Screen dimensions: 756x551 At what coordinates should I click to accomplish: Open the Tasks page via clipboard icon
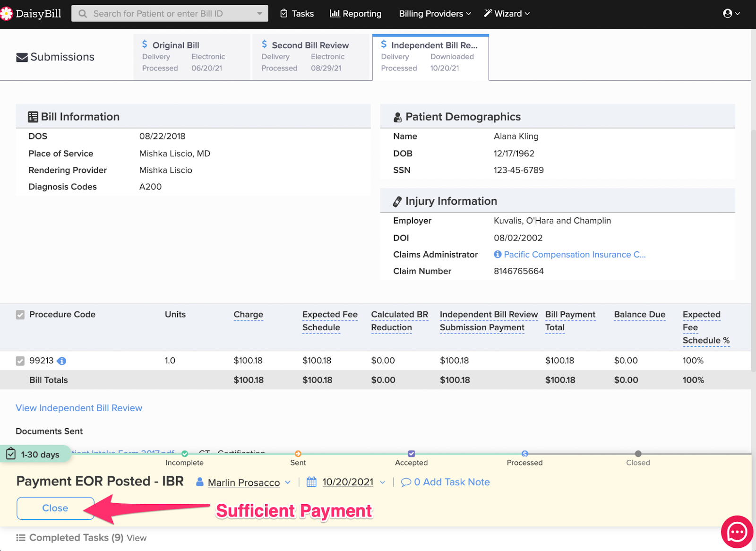283,13
